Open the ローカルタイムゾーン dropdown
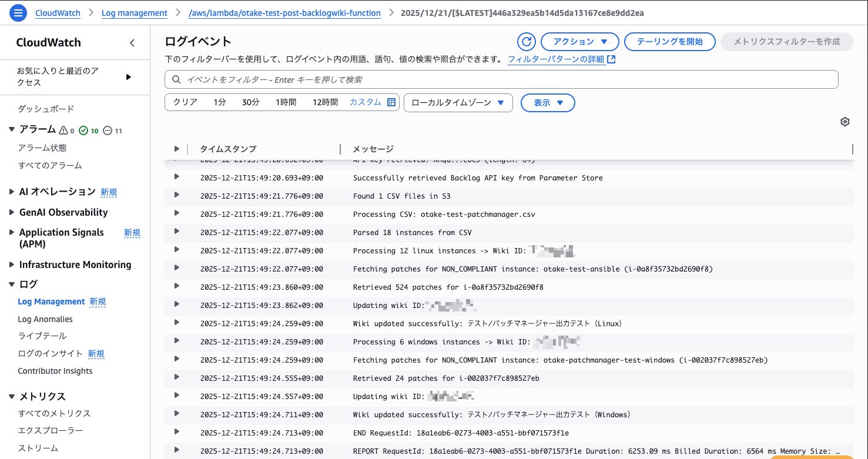The height and width of the screenshot is (459, 868). pos(458,103)
